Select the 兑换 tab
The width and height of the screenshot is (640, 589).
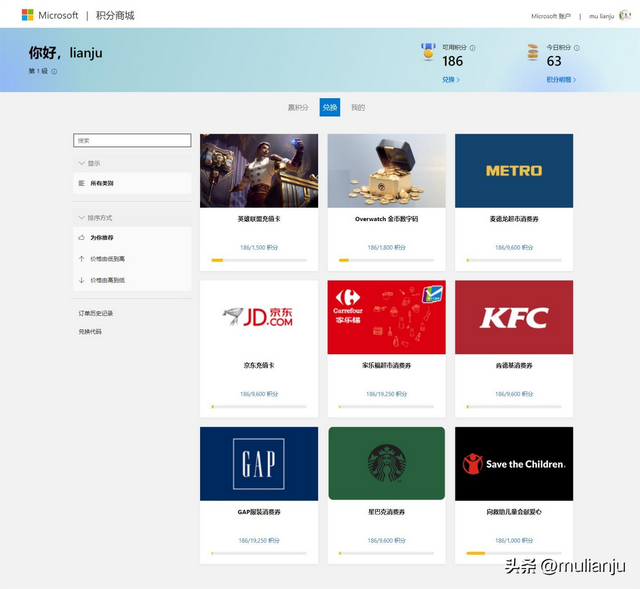click(x=330, y=107)
